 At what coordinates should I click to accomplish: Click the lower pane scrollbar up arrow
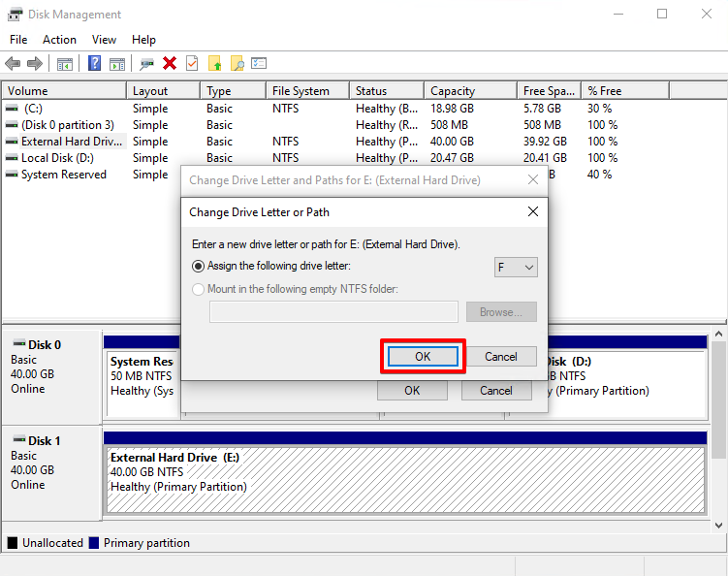(718, 334)
